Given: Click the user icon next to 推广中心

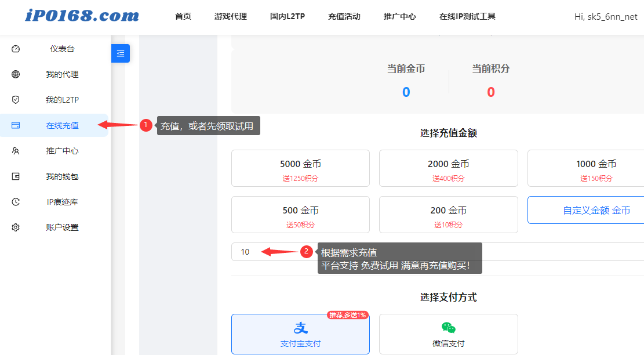Looking at the screenshot, I should click(16, 151).
